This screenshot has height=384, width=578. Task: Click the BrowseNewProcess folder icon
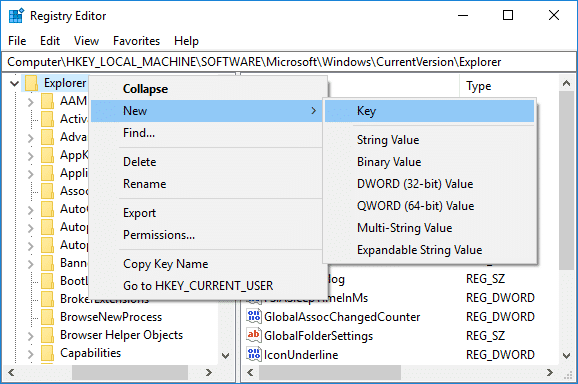(x=48, y=317)
